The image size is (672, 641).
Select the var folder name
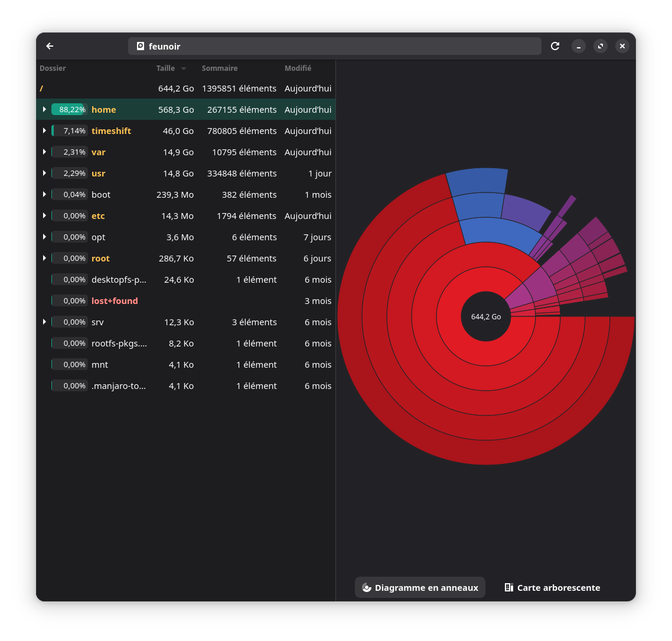(98, 152)
